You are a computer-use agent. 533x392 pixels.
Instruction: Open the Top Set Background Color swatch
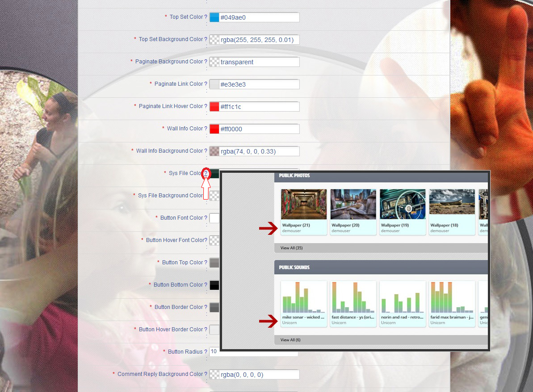coord(214,40)
